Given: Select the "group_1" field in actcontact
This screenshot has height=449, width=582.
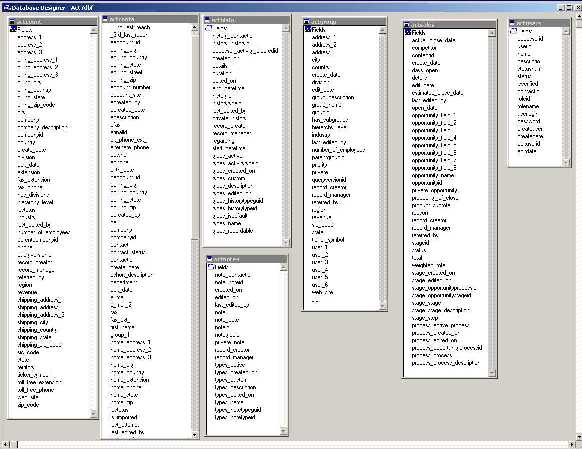Looking at the screenshot, I should point(120,335).
